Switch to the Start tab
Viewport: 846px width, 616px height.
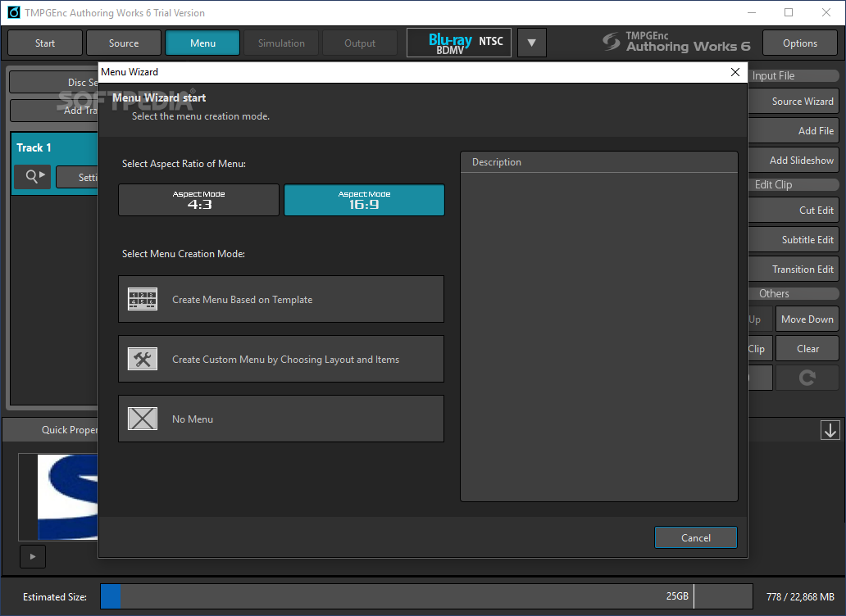point(45,43)
